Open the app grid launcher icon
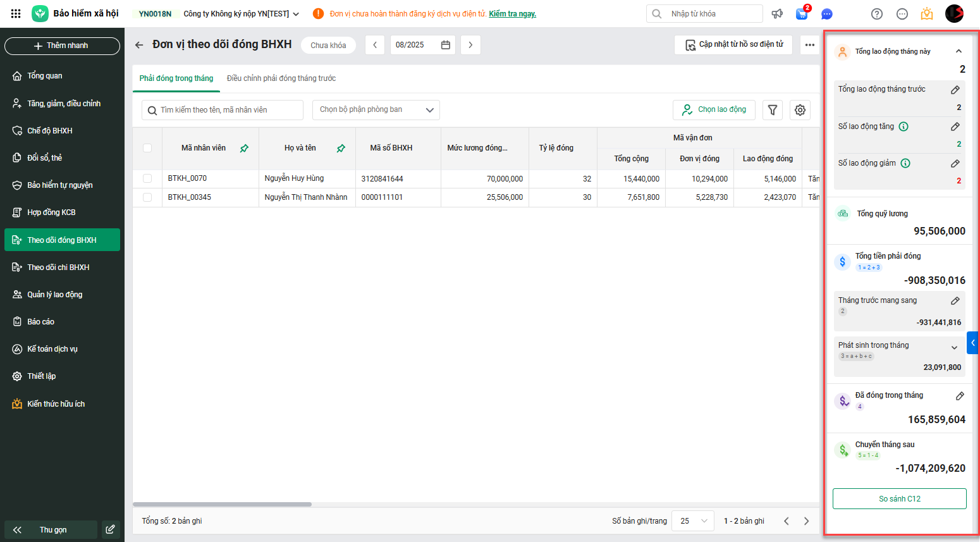Image resolution: width=980 pixels, height=542 pixels. [16, 13]
